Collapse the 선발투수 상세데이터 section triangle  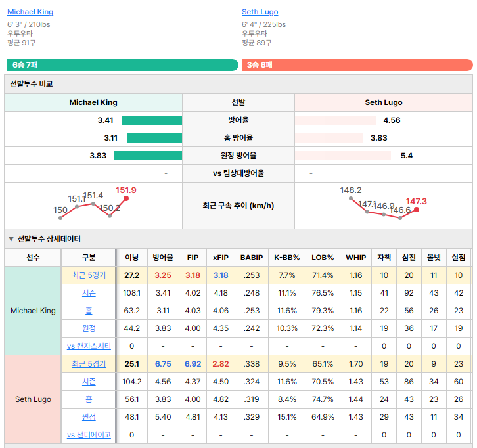pos(11,239)
